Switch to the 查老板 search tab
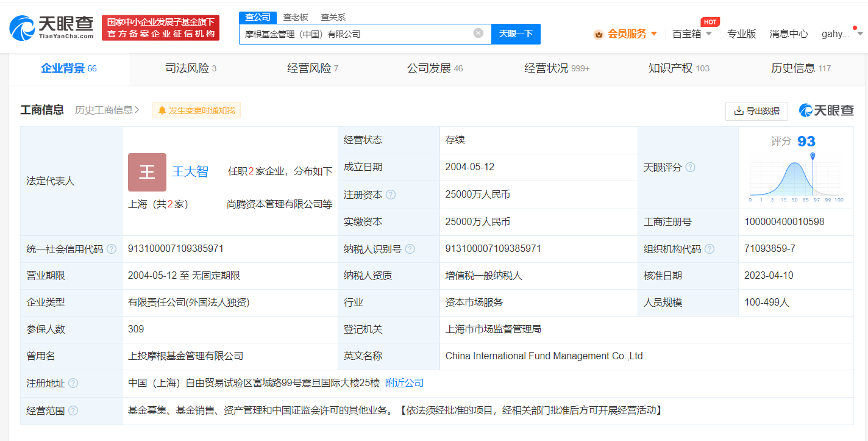The width and height of the screenshot is (868, 441). pyautogui.click(x=296, y=17)
